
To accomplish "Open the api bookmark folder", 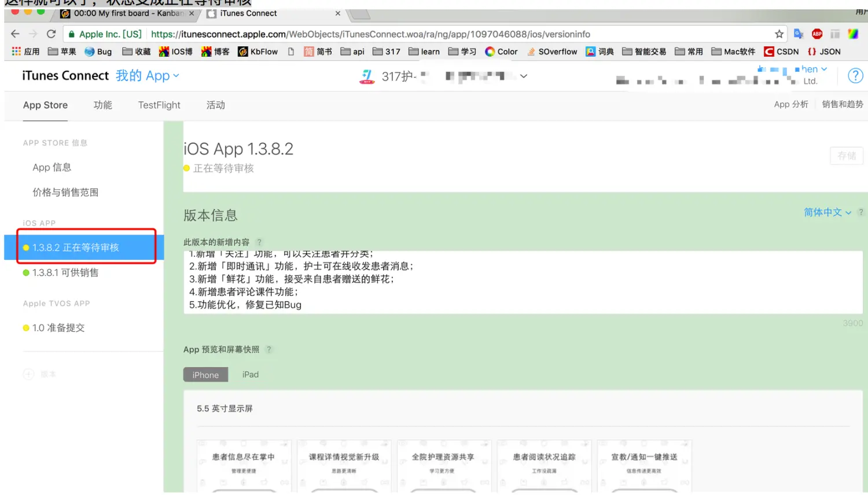I will (x=352, y=52).
